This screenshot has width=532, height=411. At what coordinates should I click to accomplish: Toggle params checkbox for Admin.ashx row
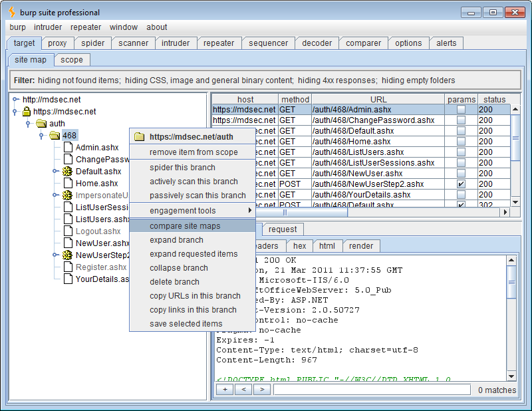461,109
